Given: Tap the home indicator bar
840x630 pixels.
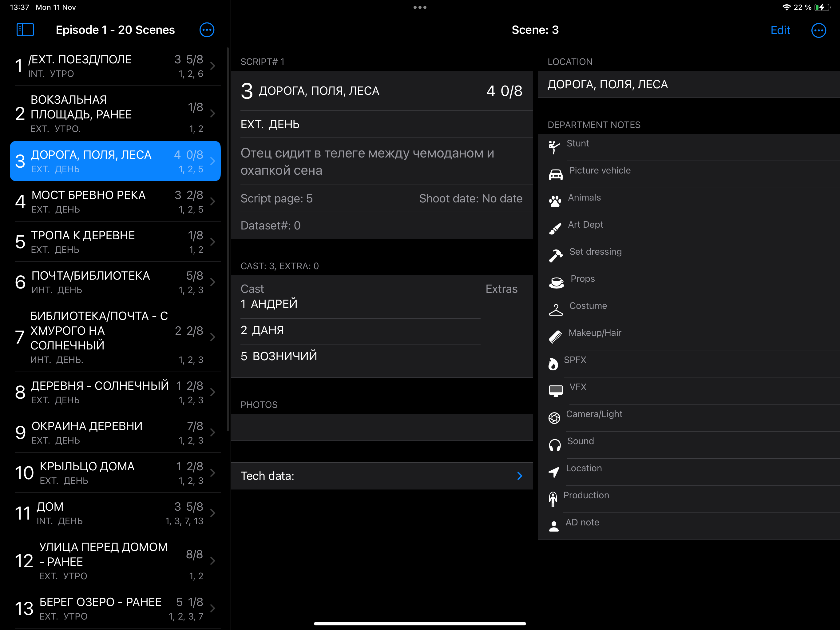Looking at the screenshot, I should [420, 624].
